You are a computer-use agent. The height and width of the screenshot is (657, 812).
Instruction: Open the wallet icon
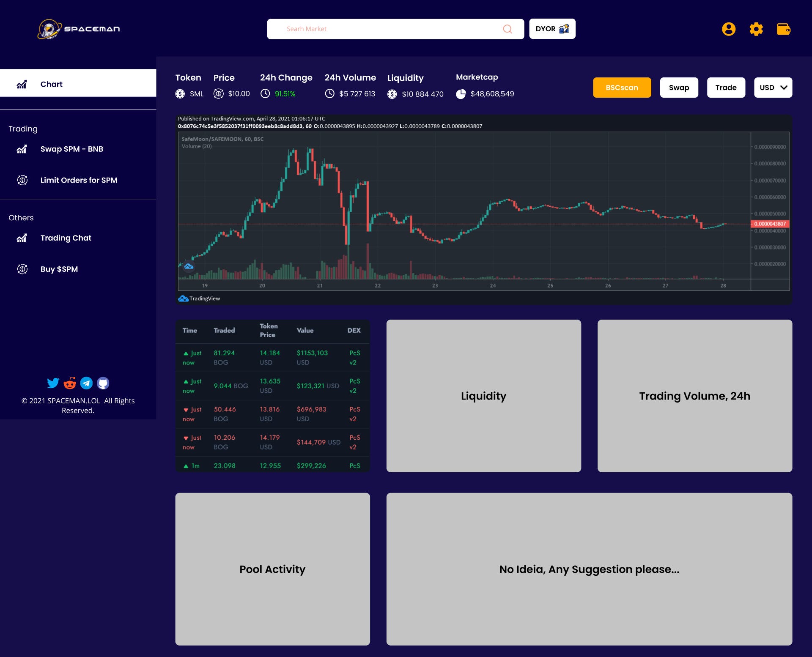pyautogui.click(x=784, y=29)
